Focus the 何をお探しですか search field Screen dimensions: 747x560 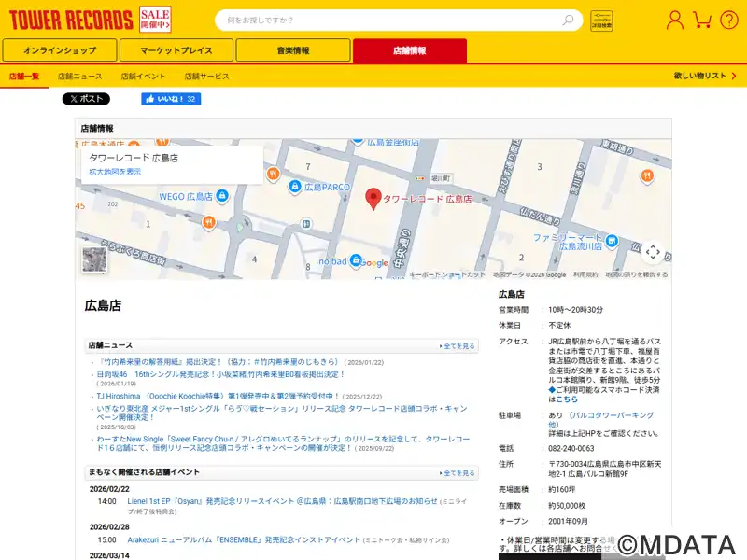tap(392, 21)
